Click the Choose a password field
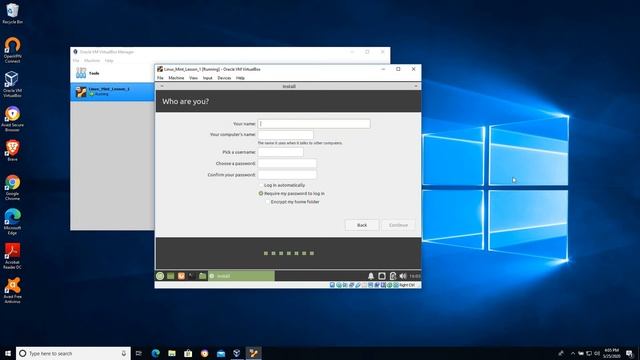This screenshot has width=640, height=360. pyautogui.click(x=287, y=164)
